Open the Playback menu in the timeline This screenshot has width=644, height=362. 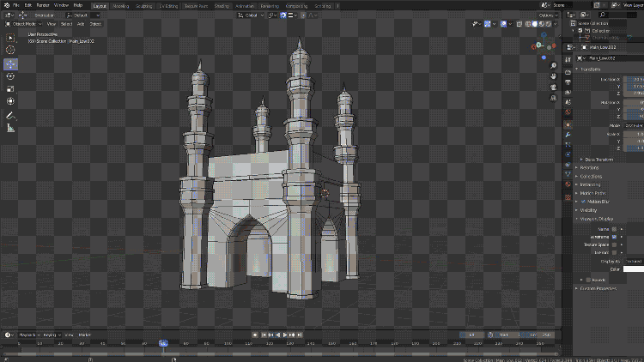[x=27, y=335]
